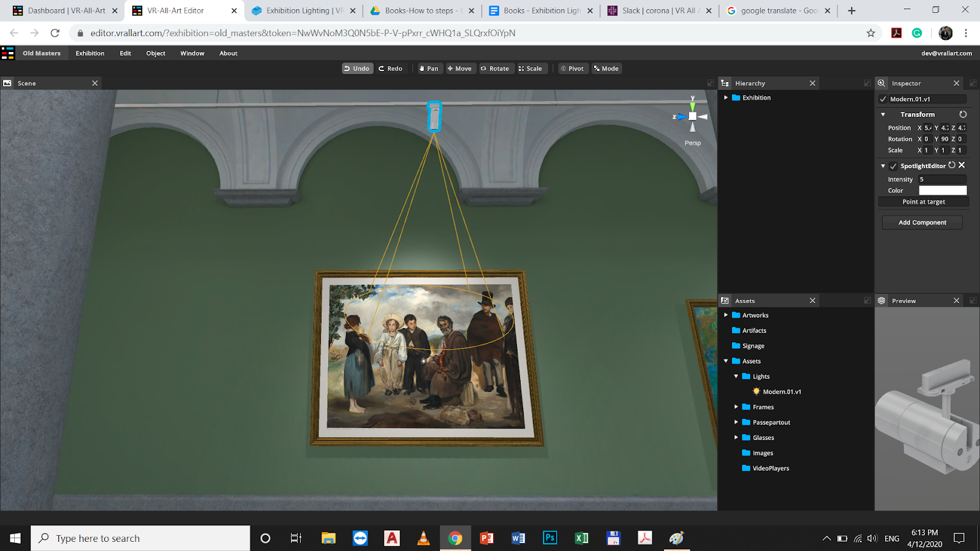Maximize the Hierarchy panel
This screenshot has width=980, height=551.
coord(867,83)
